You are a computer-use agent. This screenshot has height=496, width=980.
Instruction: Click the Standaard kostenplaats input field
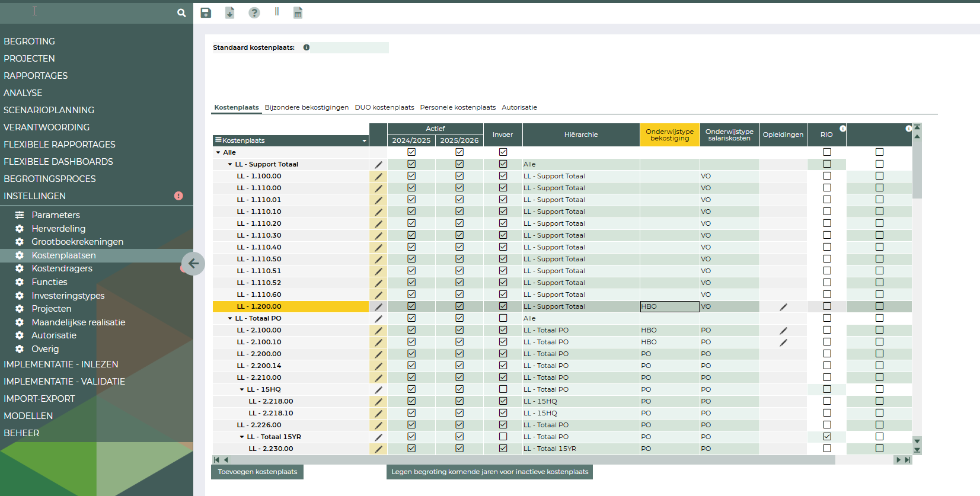tap(350, 47)
